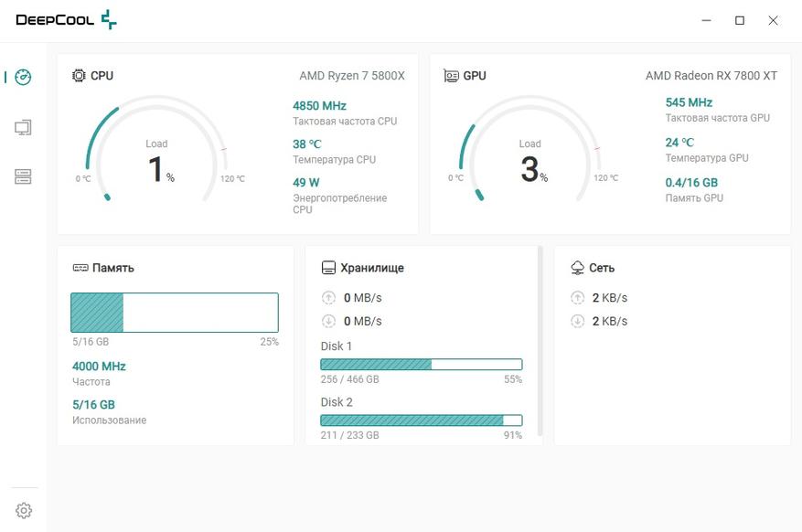Click the 49 W CPU power value
The height and width of the screenshot is (532, 802).
pyautogui.click(x=305, y=183)
